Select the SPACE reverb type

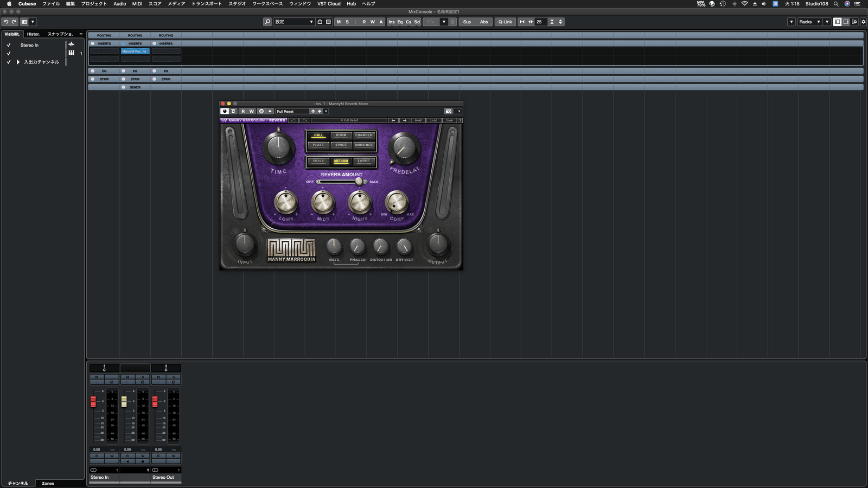341,145
